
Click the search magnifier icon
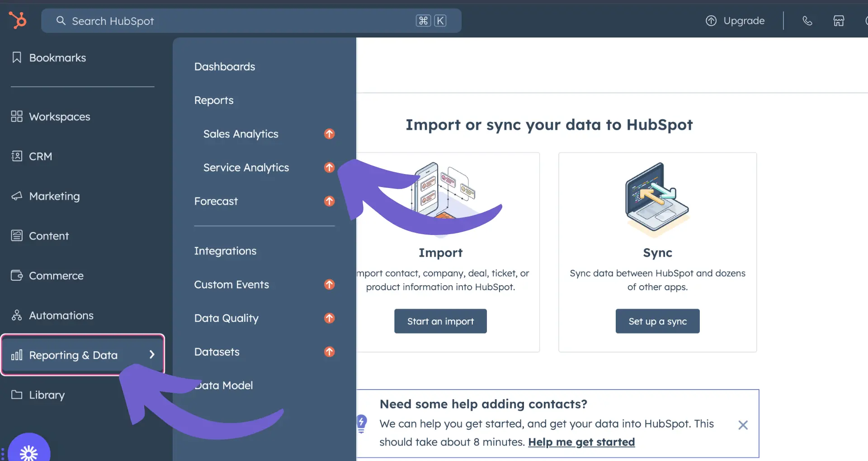click(x=61, y=21)
